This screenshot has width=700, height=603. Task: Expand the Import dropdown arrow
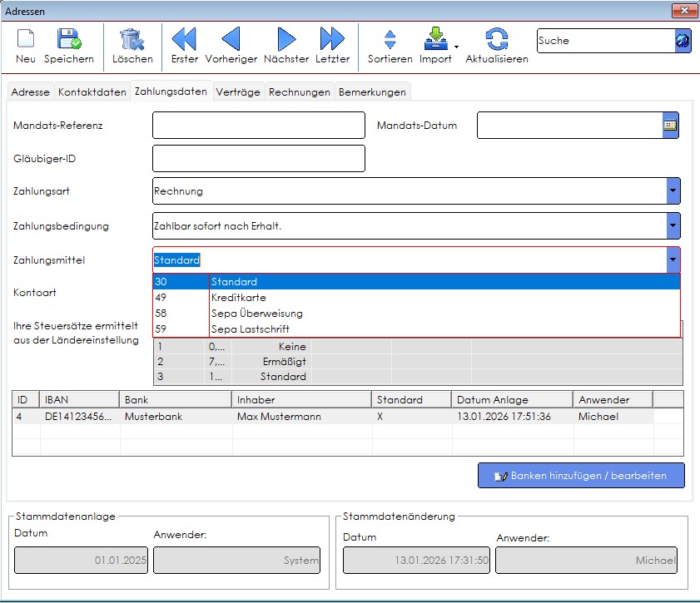[x=455, y=46]
